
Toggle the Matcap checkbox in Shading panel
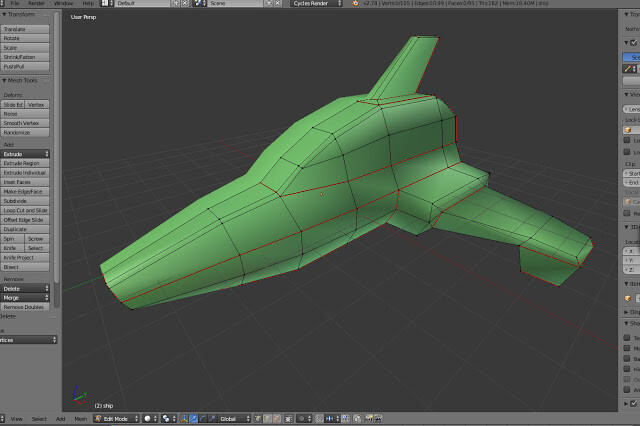pyautogui.click(x=627, y=348)
